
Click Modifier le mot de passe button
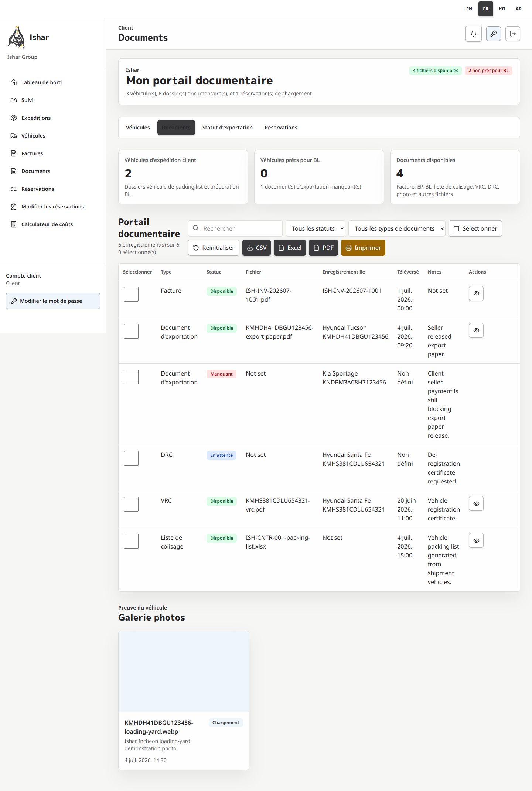53,301
